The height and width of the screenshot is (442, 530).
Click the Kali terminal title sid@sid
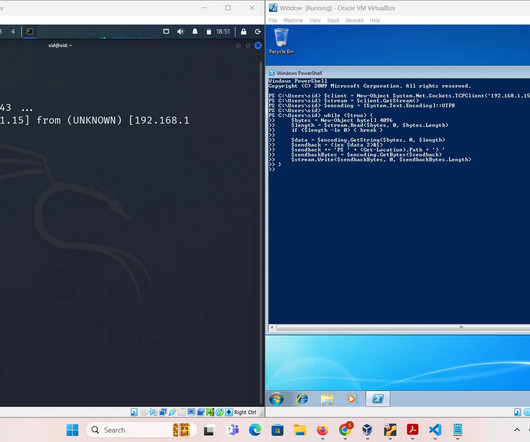60,45
